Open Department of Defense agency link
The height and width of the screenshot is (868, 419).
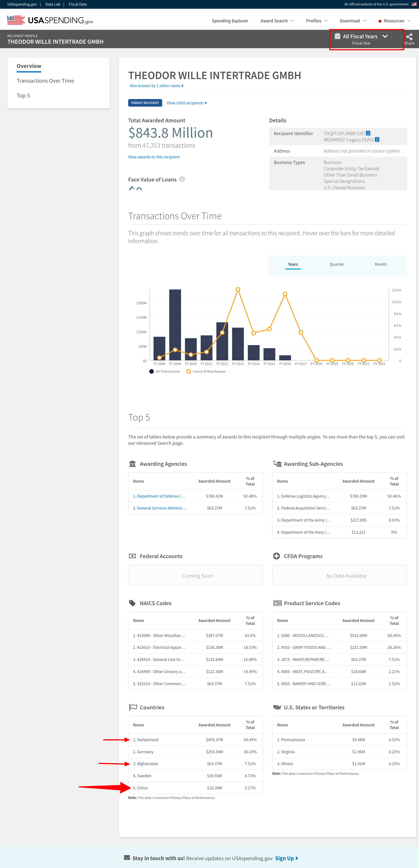click(x=159, y=496)
